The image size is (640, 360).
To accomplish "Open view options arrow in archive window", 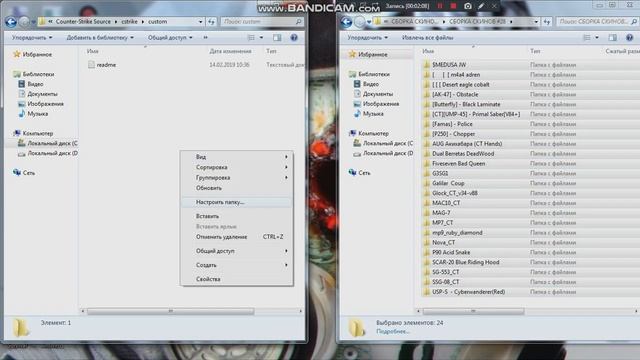I will (x=597, y=38).
